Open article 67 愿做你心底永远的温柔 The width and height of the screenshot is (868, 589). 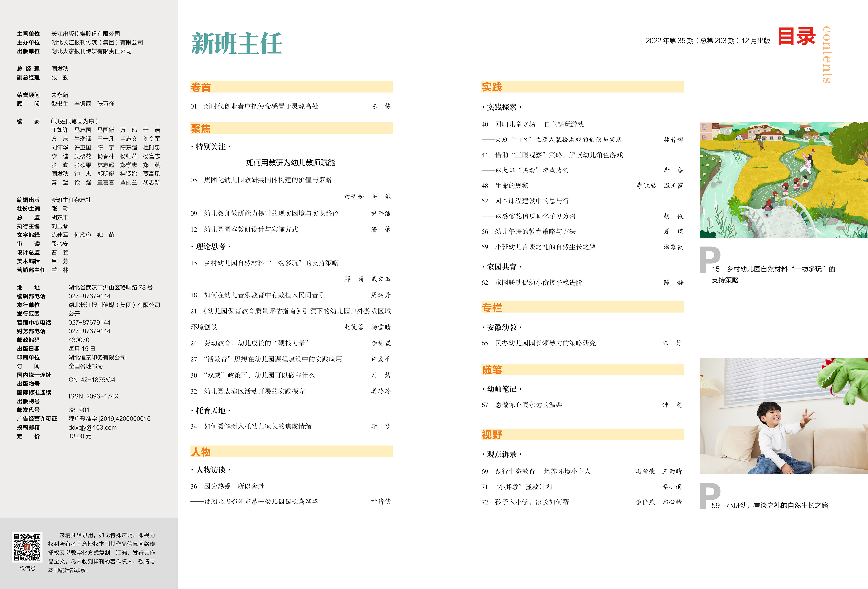point(528,404)
